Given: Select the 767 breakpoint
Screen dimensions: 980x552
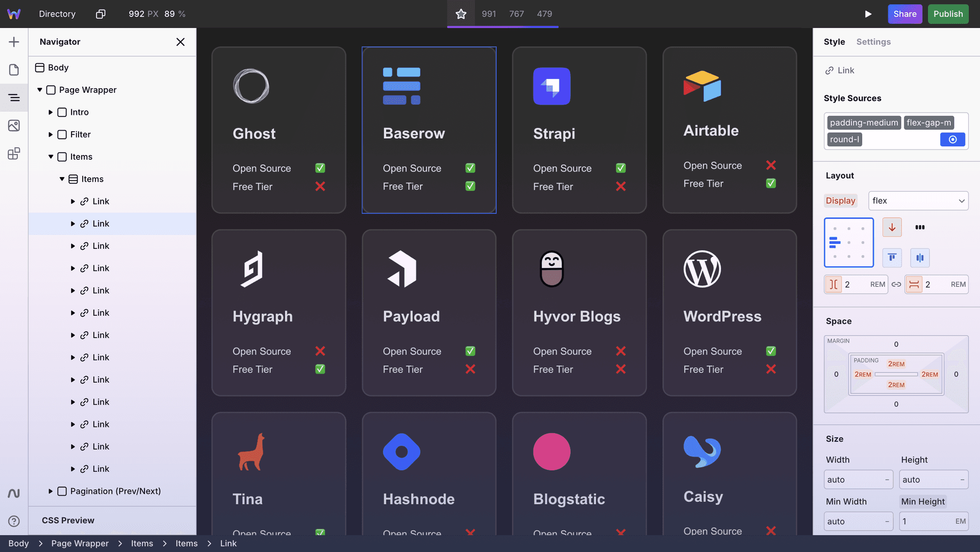Looking at the screenshot, I should [516, 14].
